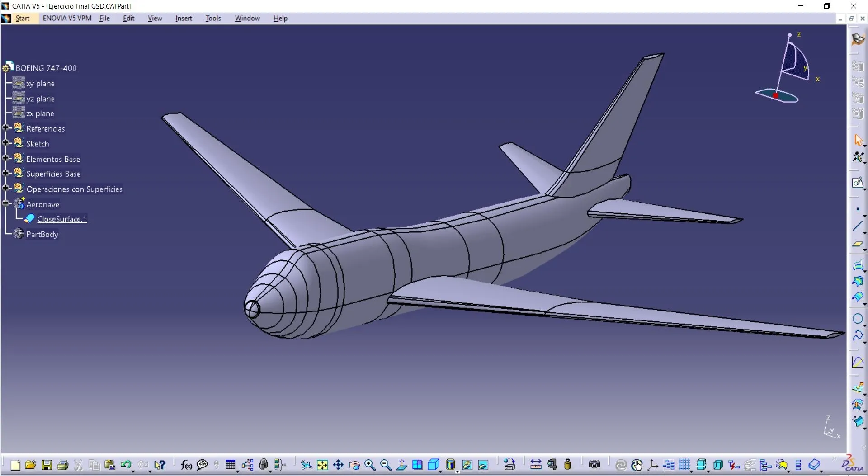868x476 pixels.
Task: Collapse the Aeronave tree branch
Action: click(6, 203)
